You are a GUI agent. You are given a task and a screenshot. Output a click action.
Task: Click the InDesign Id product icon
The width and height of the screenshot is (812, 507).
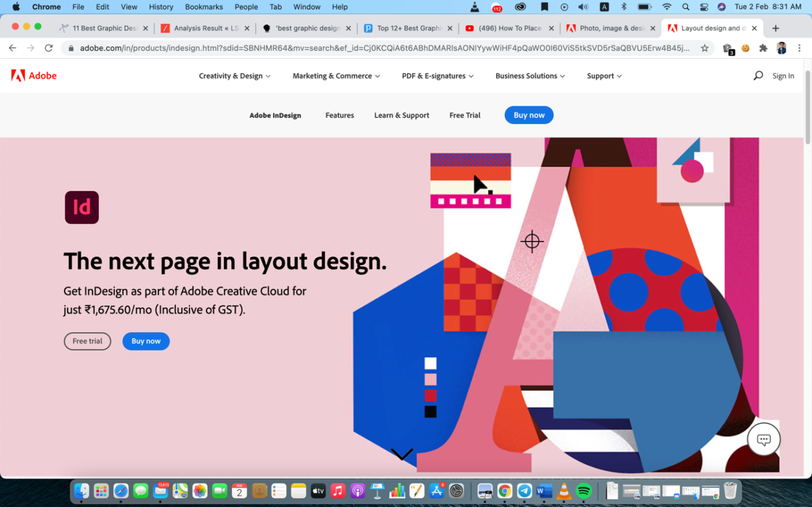[82, 207]
